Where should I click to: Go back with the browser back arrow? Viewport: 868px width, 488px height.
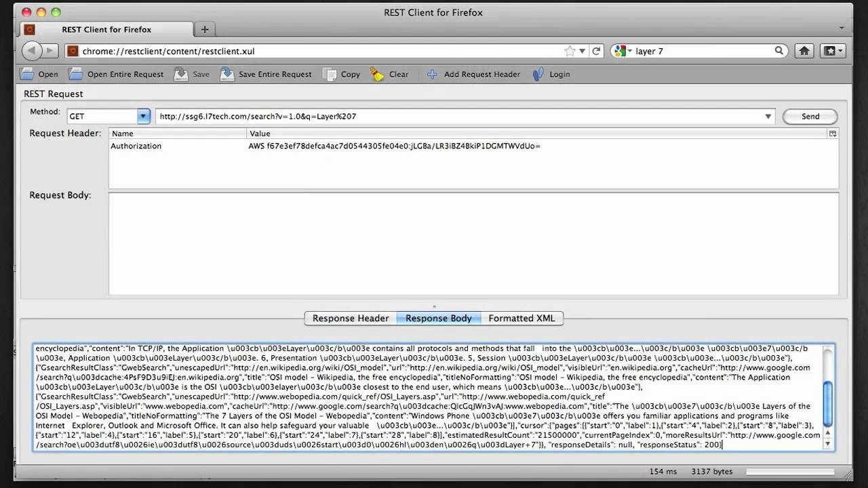tap(33, 51)
